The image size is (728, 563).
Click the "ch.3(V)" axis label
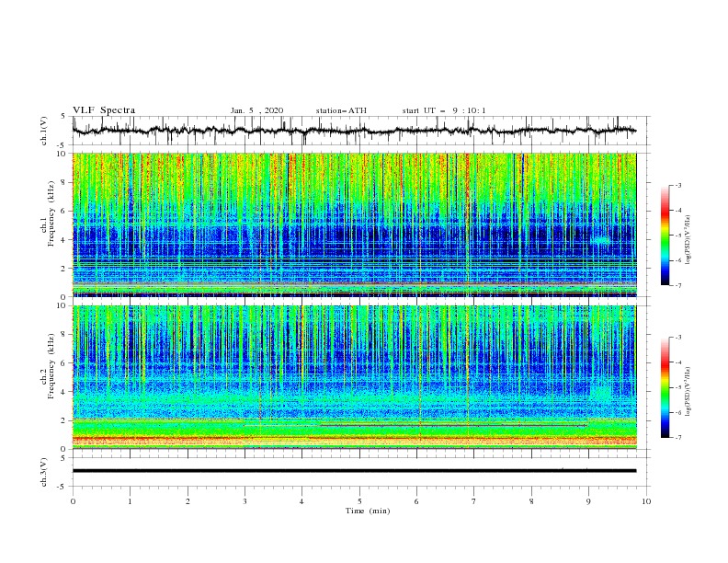(x=44, y=472)
